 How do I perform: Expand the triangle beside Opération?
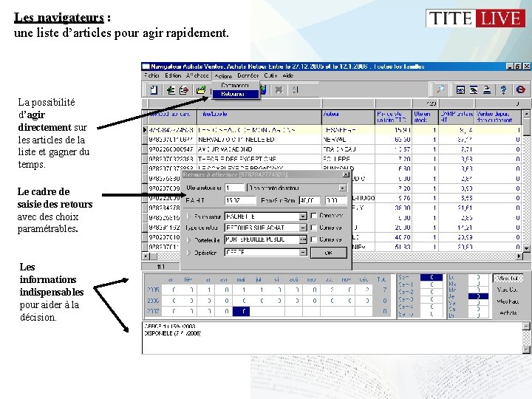pyautogui.click(x=189, y=253)
